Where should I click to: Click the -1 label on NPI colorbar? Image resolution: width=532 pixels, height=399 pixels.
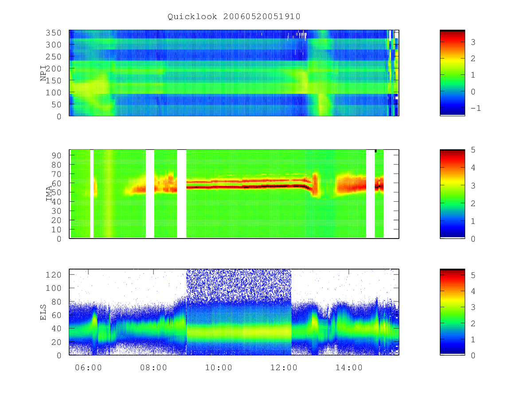(x=475, y=108)
